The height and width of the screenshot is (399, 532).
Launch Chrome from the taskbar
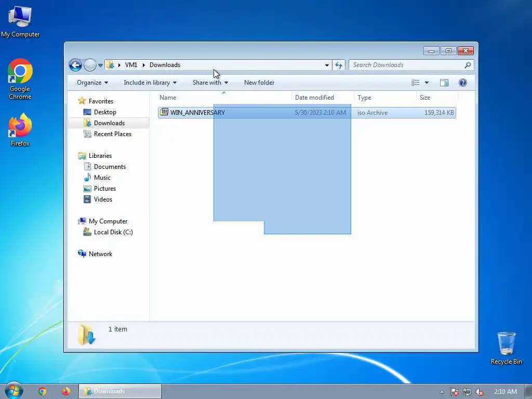coord(42,391)
